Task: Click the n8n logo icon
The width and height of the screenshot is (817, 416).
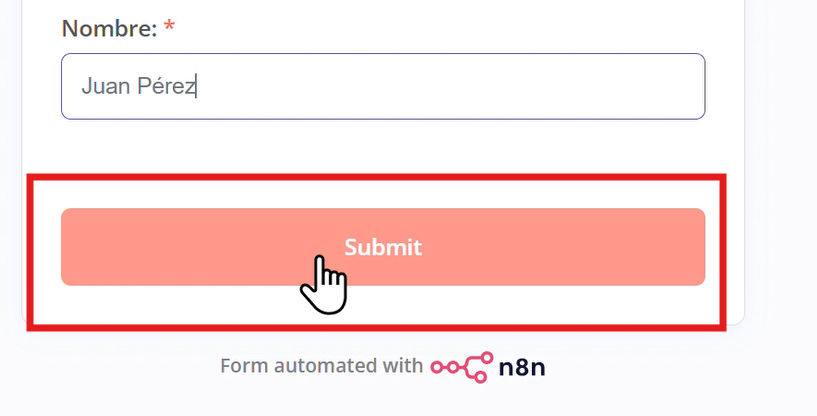Action: tap(462, 365)
